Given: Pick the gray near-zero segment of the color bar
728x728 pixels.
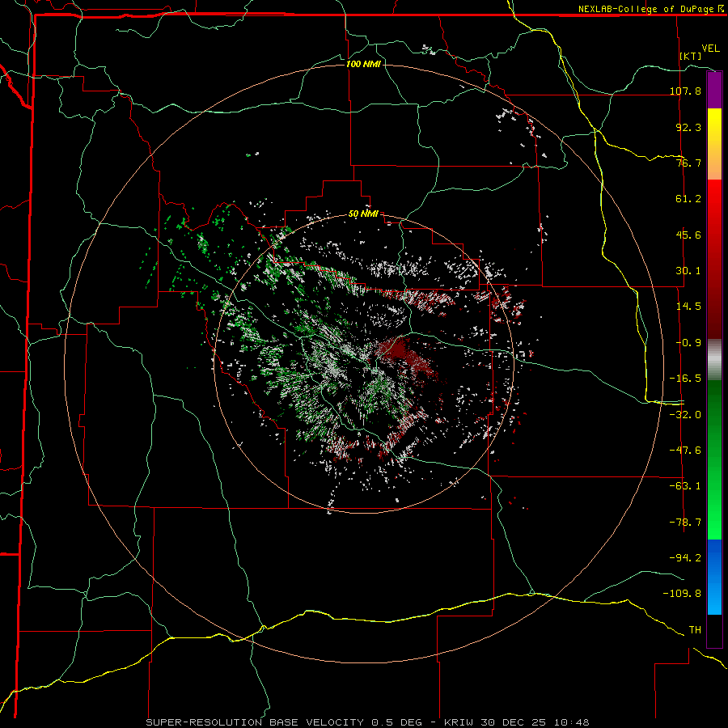Looking at the screenshot, I should 714,358.
